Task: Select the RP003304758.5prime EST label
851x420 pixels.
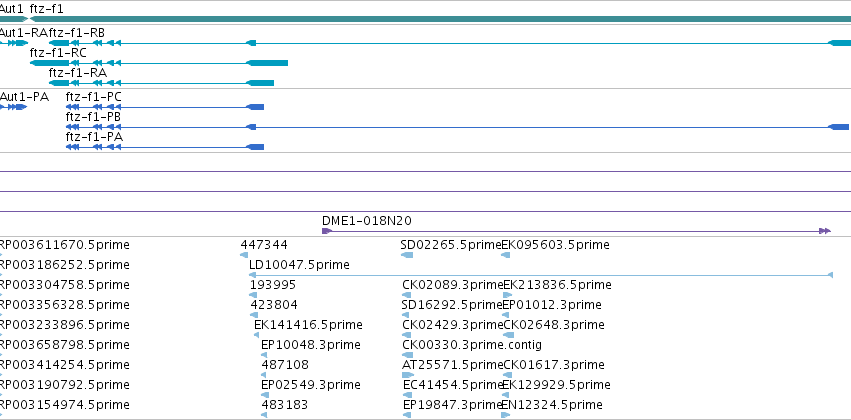Action: coord(65,285)
